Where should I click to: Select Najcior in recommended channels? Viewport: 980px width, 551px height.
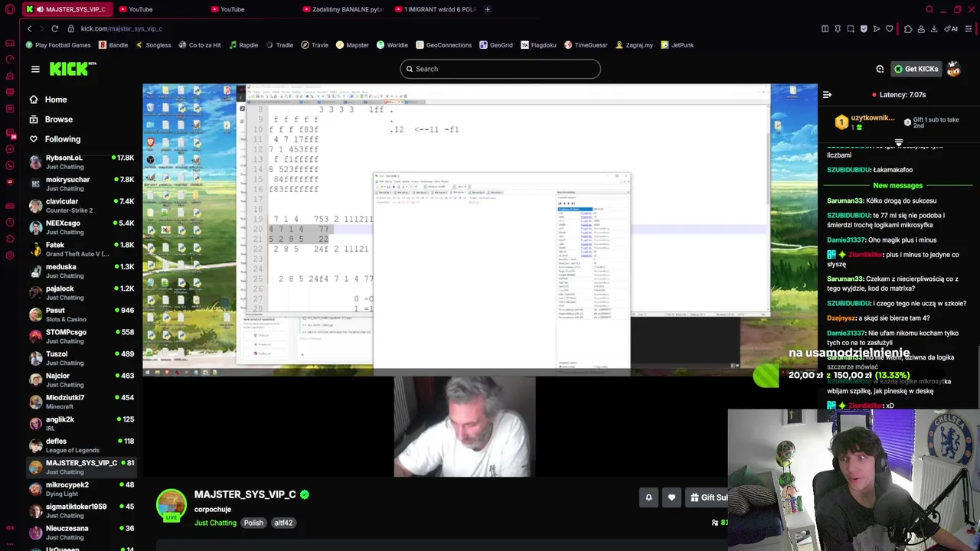(80, 380)
